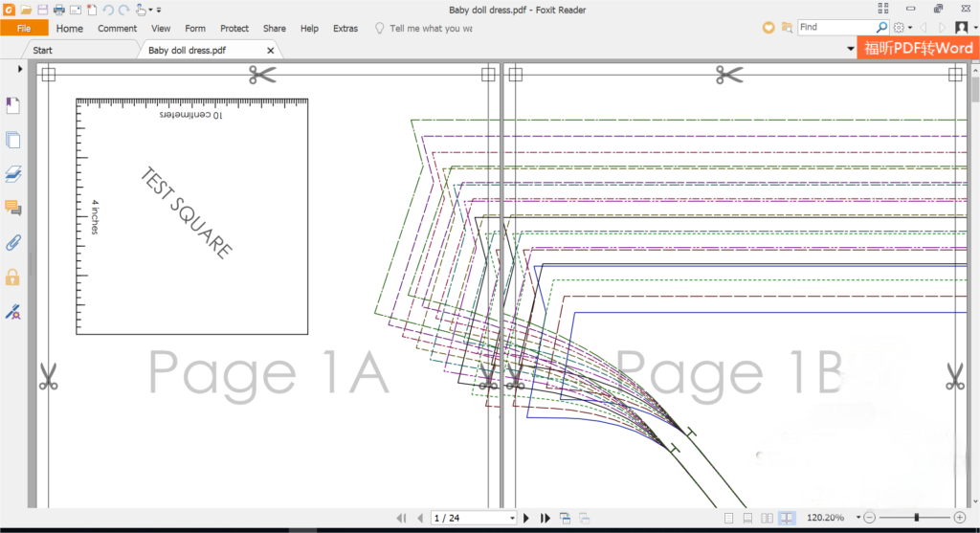
Task: Click the save icon in quick toolbar
Action: pyautogui.click(x=43, y=10)
